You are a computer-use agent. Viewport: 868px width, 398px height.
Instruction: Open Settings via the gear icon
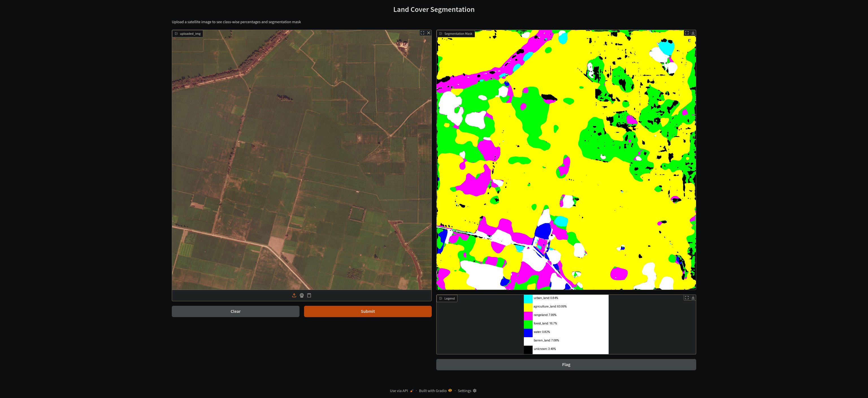[x=474, y=391]
